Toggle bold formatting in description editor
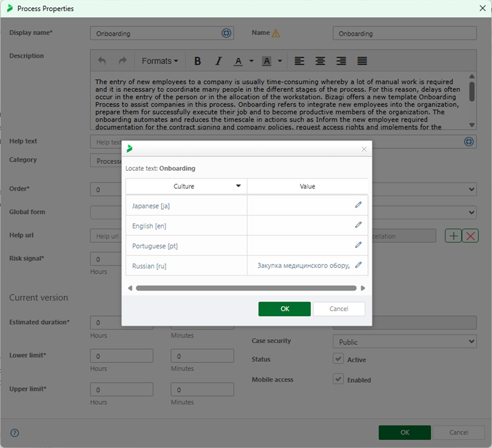Image resolution: width=492 pixels, height=448 pixels. [197, 61]
